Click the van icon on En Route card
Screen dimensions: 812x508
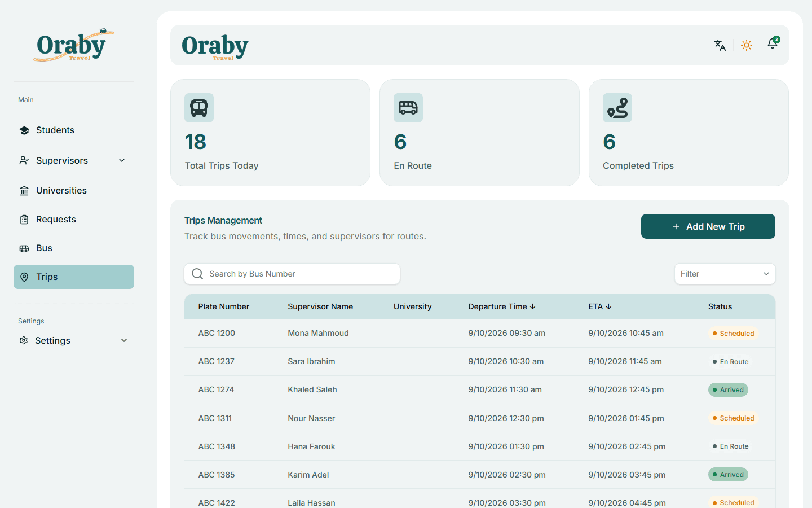(408, 108)
